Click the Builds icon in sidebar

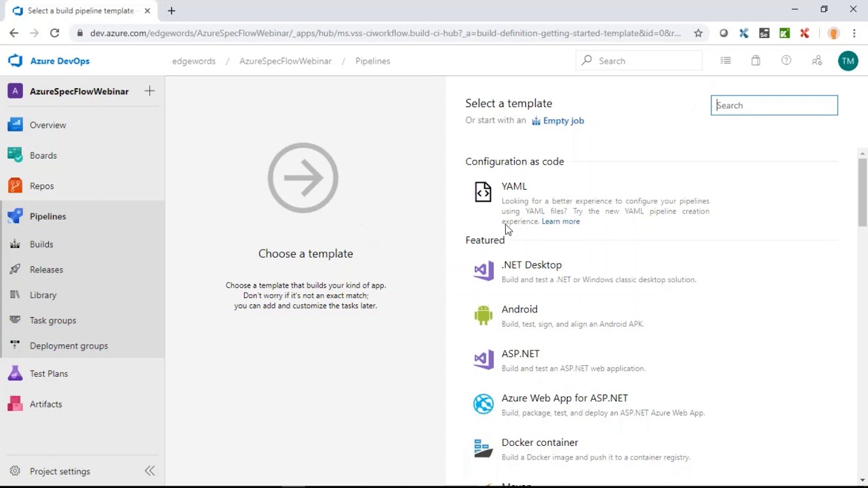pos(15,244)
